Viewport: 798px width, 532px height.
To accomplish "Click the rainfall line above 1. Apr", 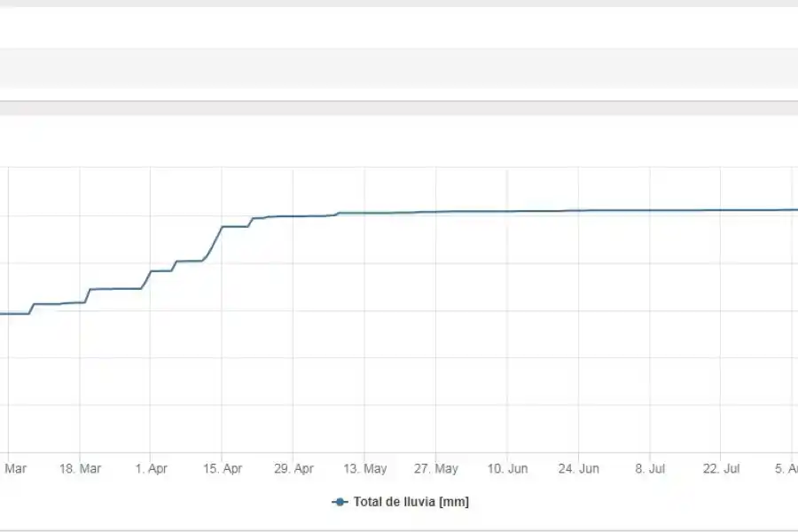I will click(151, 271).
